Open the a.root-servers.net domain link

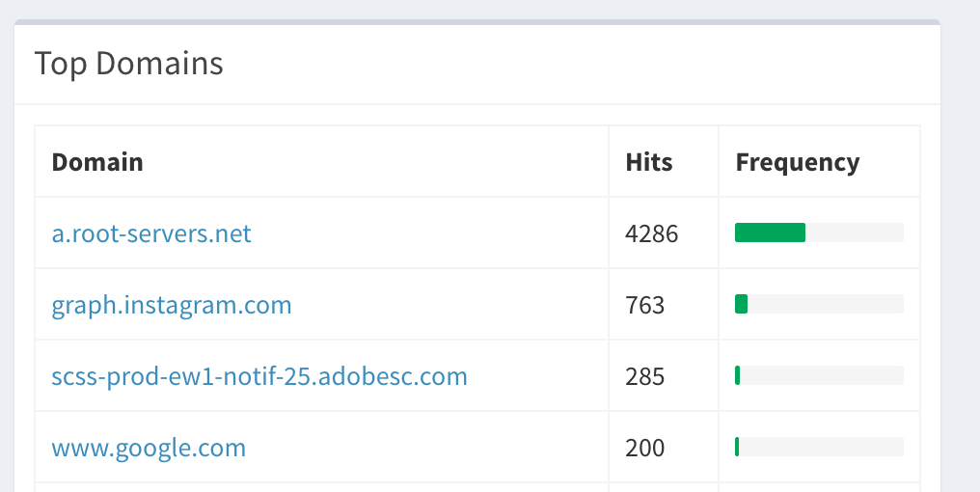pyautogui.click(x=151, y=233)
